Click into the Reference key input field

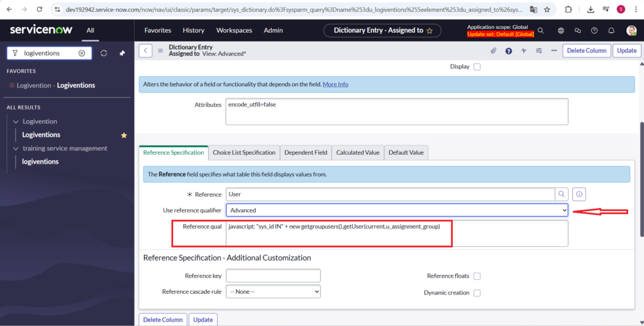point(273,276)
